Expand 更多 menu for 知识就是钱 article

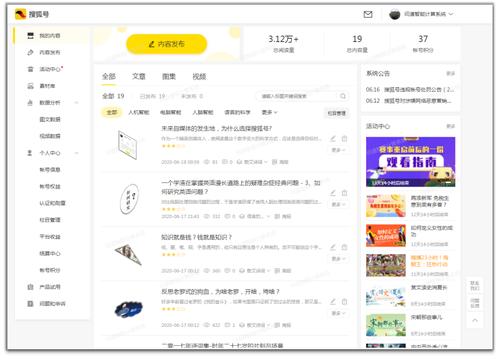tap(338, 259)
